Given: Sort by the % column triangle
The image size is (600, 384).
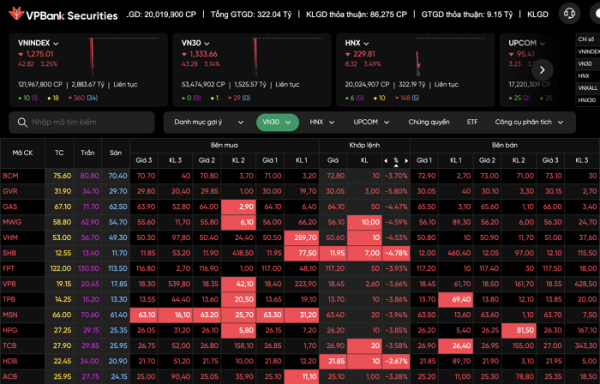Looking at the screenshot, I should [x=396, y=166].
